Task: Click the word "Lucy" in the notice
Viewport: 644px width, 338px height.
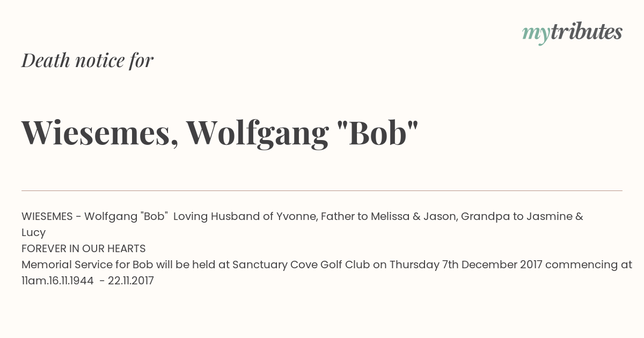Action: click(33, 233)
